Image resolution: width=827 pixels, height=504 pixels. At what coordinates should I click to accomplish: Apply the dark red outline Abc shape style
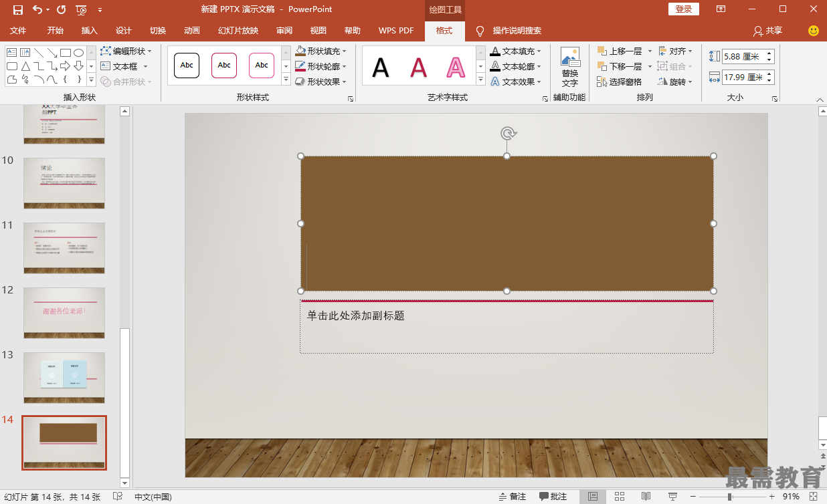(224, 66)
